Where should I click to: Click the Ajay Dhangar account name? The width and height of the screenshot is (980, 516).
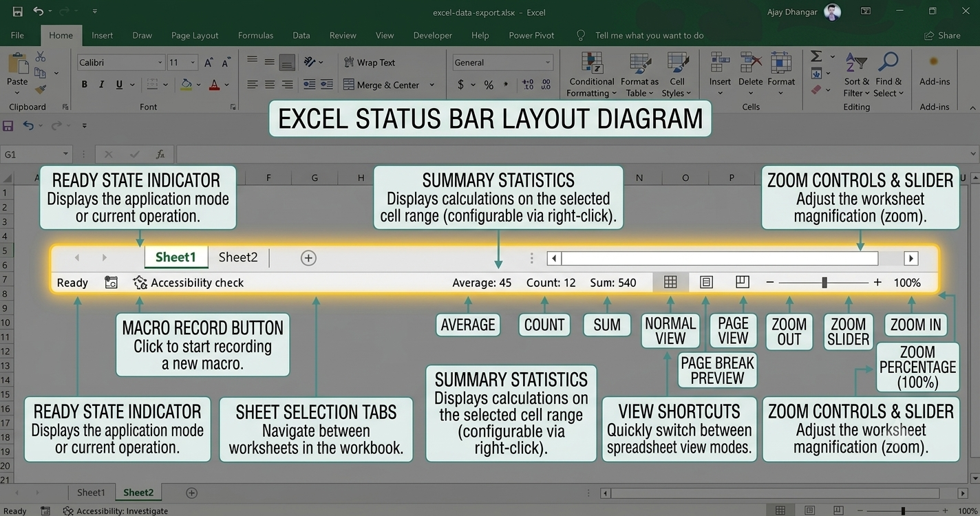pos(793,12)
